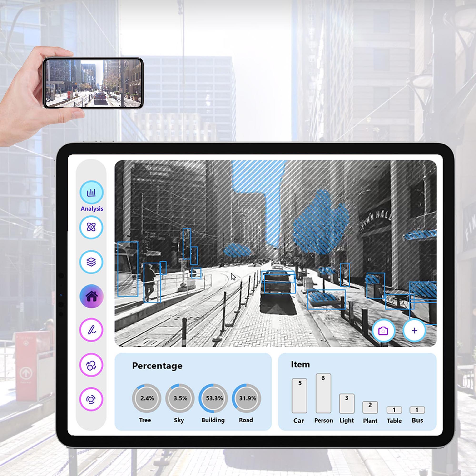Select the Car bar in Item chart
This screenshot has width=476, height=476.
[x=298, y=401]
